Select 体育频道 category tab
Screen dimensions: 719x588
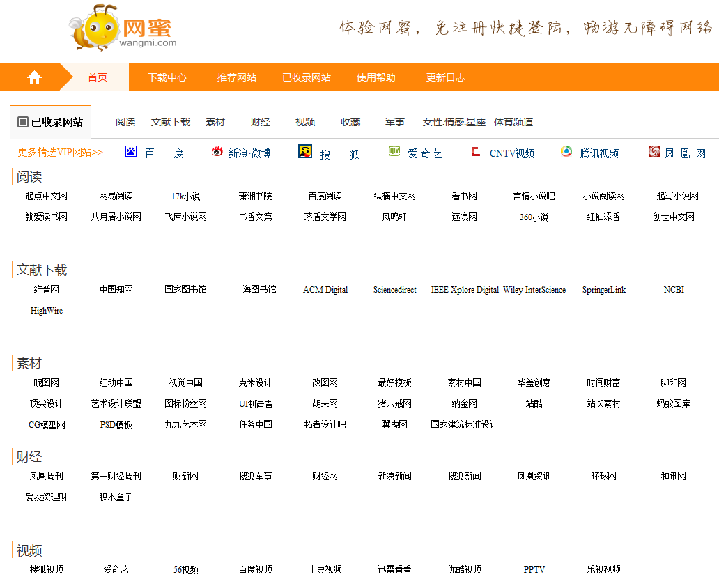point(513,122)
